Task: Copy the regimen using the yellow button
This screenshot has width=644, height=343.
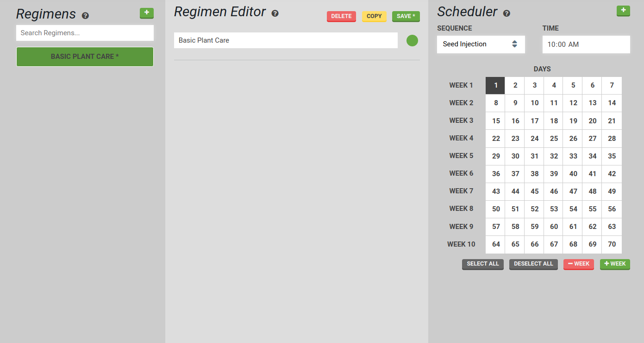Action: [374, 16]
